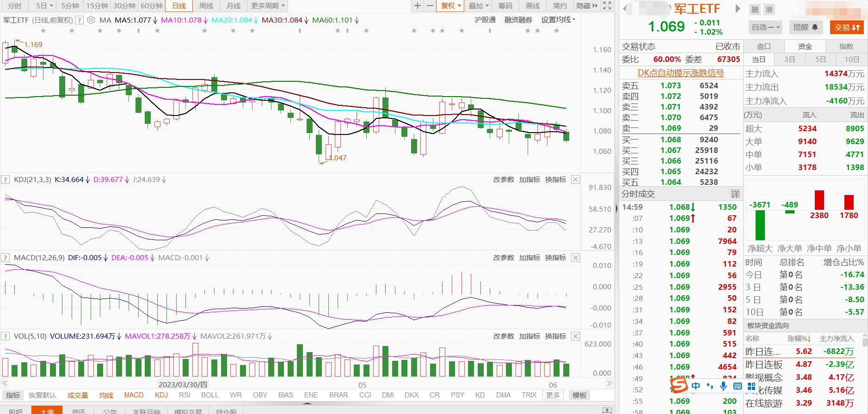This screenshot has width=868, height=414.
Task: Click the 提醒 bell alert button
Action: coord(806,27)
